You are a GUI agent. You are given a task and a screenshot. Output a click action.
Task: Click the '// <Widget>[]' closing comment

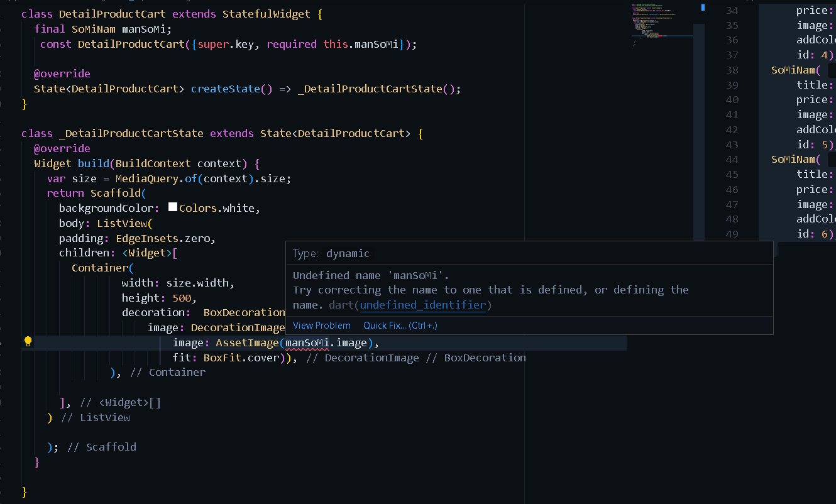click(121, 402)
